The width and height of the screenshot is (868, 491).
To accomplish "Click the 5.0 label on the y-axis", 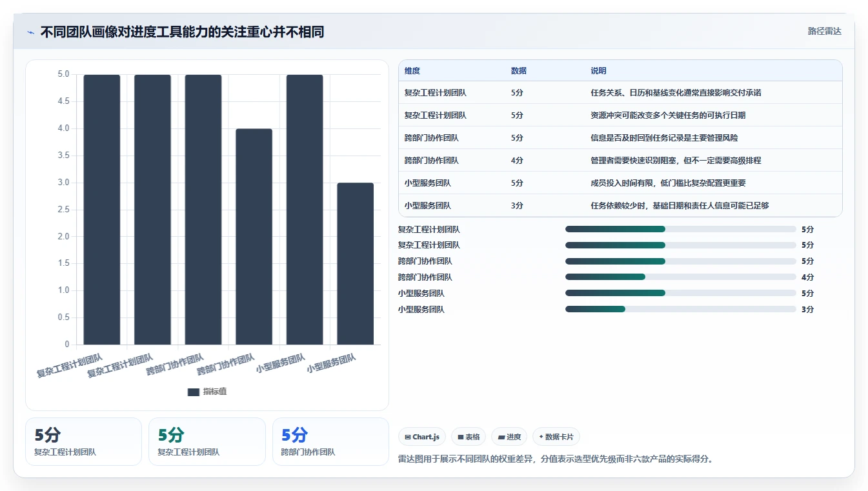I will [63, 74].
